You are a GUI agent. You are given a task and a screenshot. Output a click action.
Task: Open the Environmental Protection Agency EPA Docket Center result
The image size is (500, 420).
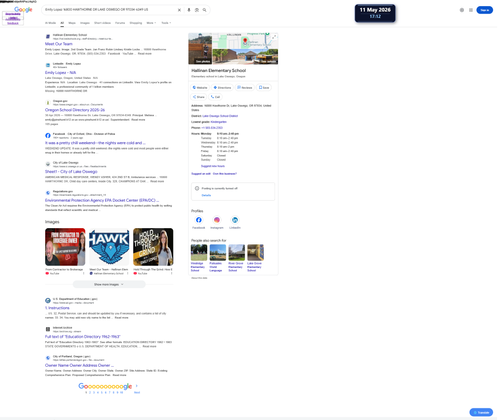[102, 200]
